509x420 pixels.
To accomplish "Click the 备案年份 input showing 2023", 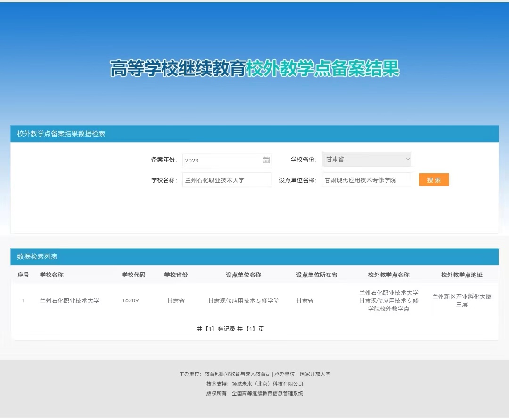I will tap(227, 160).
